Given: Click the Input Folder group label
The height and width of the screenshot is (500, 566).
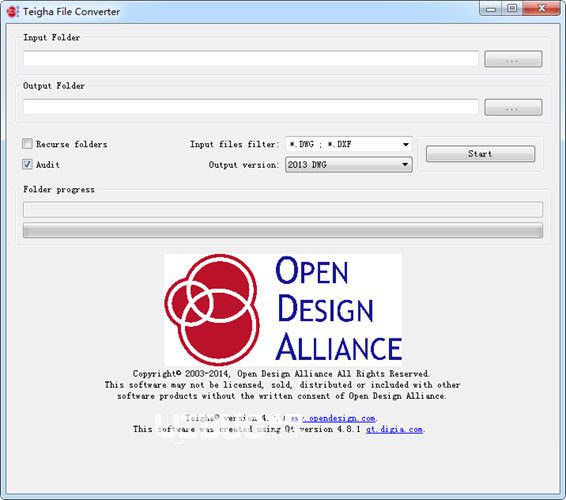Looking at the screenshot, I should (51, 38).
